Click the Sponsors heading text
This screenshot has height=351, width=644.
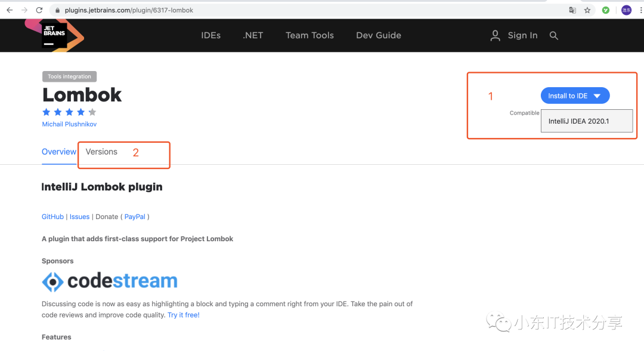tap(57, 261)
